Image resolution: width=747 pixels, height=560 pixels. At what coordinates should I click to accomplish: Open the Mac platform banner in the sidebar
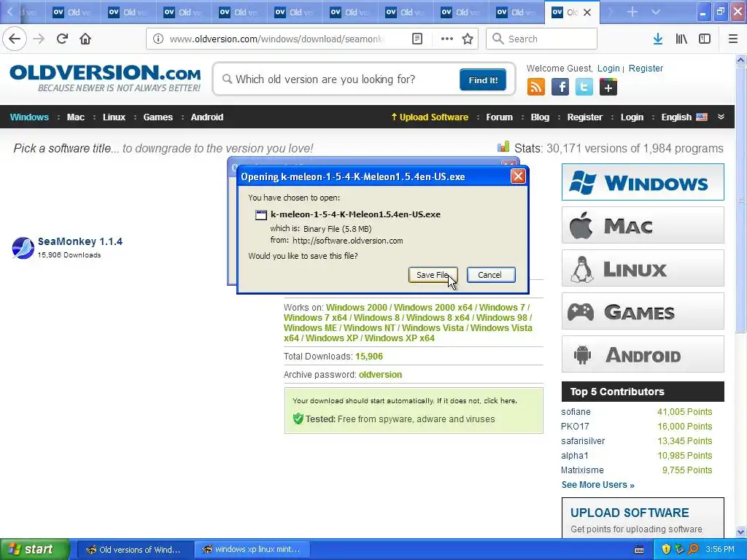coord(643,225)
